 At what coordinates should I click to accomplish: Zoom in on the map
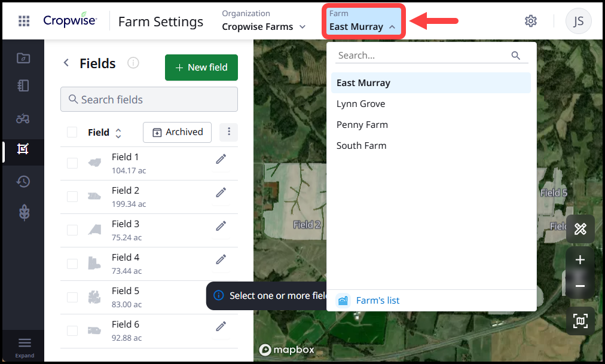pyautogui.click(x=580, y=260)
